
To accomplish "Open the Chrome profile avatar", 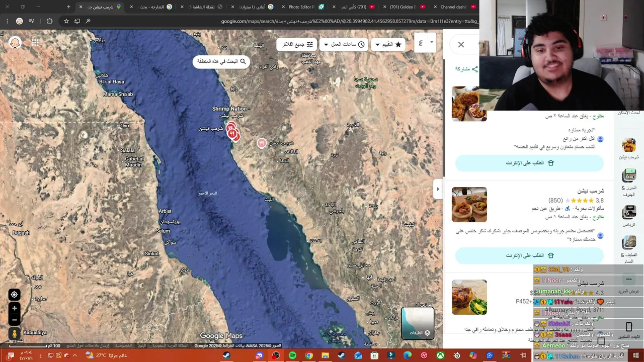I will click(x=19, y=21).
